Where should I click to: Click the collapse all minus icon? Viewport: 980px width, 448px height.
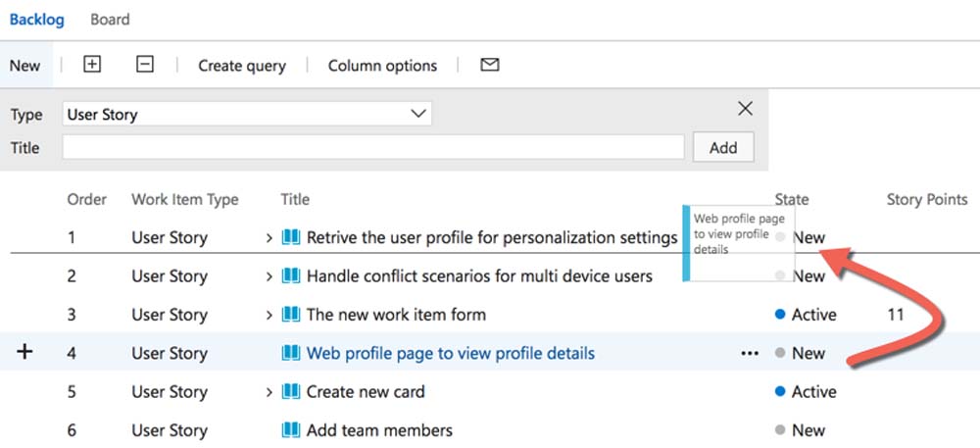pyautogui.click(x=145, y=65)
